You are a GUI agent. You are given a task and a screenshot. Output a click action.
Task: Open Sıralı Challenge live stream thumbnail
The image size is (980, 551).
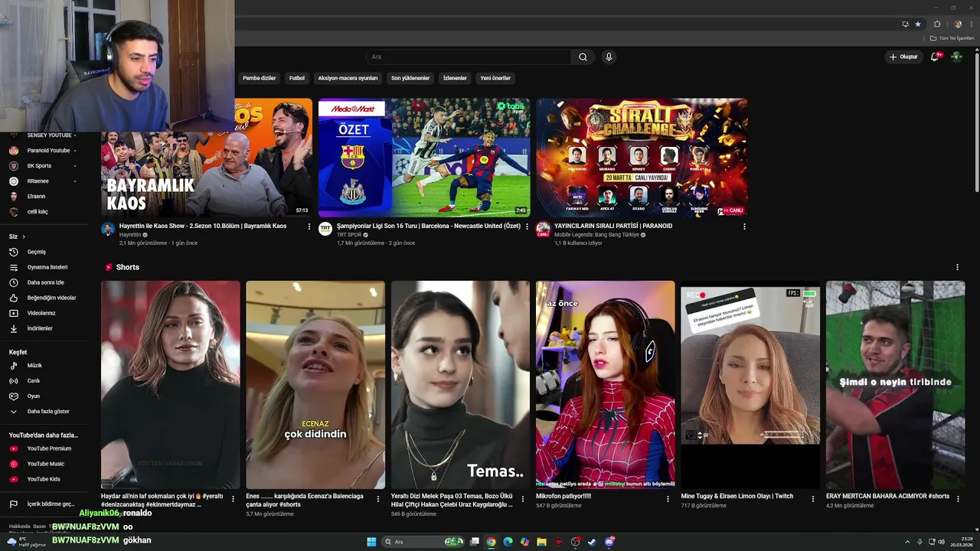click(x=642, y=158)
